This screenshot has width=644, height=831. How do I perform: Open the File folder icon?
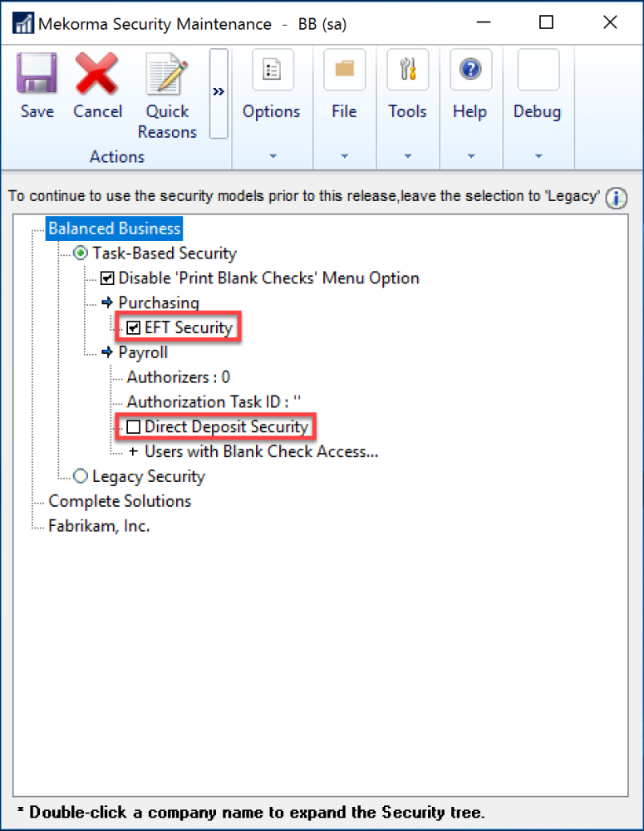pos(345,70)
